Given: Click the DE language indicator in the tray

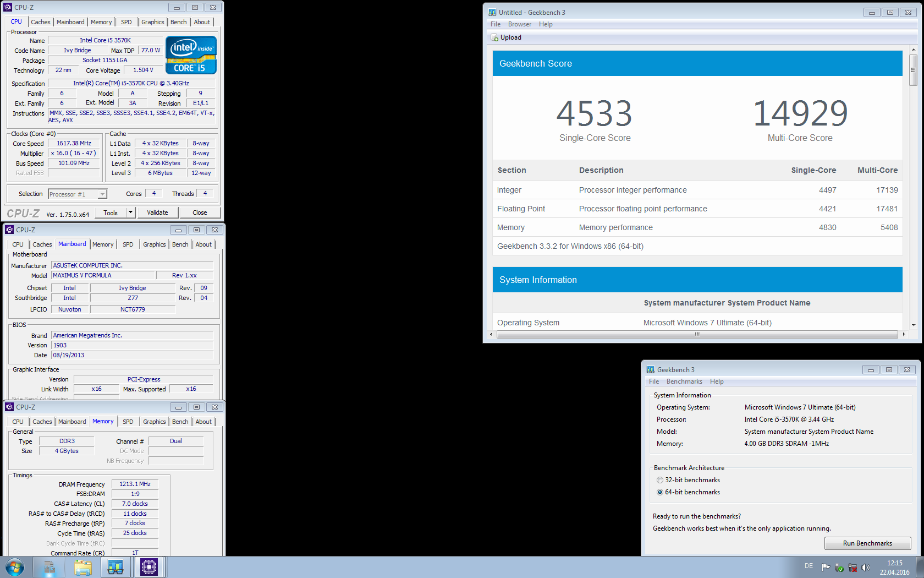Looking at the screenshot, I should tap(809, 566).
